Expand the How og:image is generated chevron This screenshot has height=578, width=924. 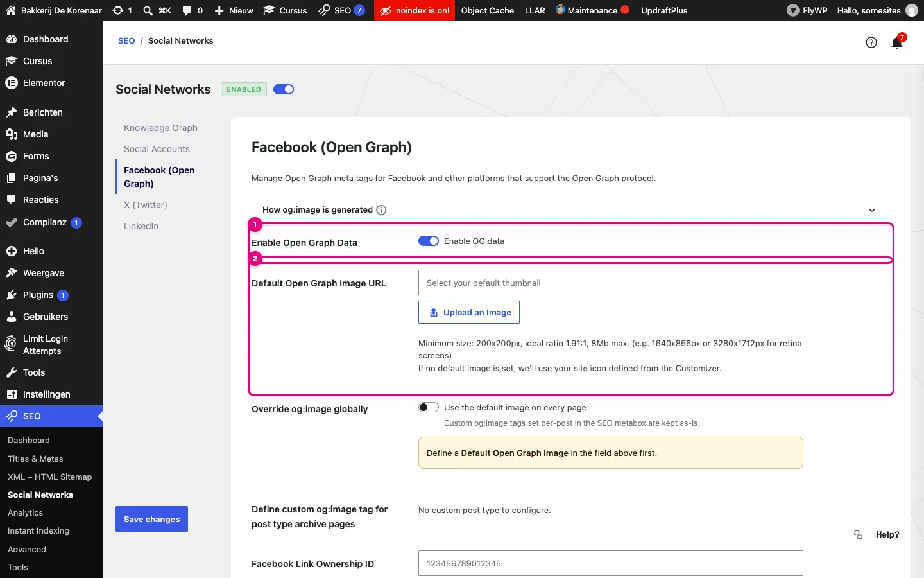point(872,210)
